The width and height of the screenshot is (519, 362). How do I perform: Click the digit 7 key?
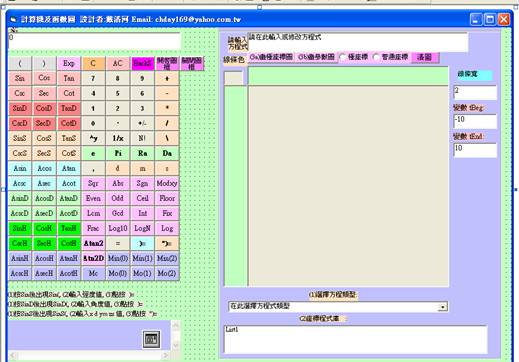93,78
